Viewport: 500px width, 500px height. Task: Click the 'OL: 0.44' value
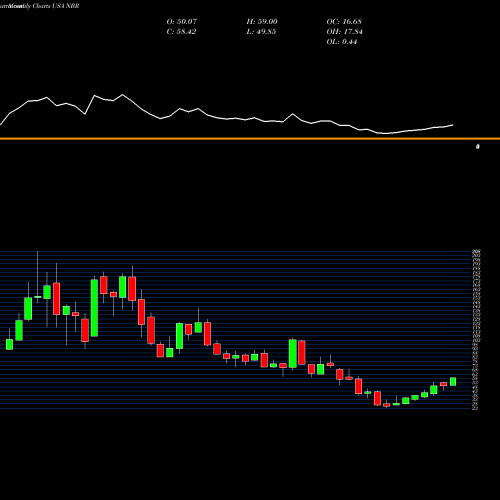coord(342,42)
